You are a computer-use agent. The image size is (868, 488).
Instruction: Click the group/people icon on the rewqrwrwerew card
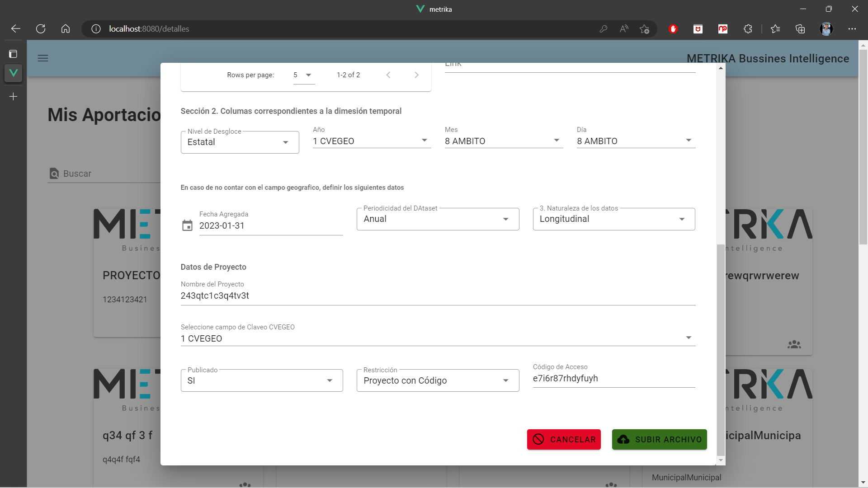point(795,344)
